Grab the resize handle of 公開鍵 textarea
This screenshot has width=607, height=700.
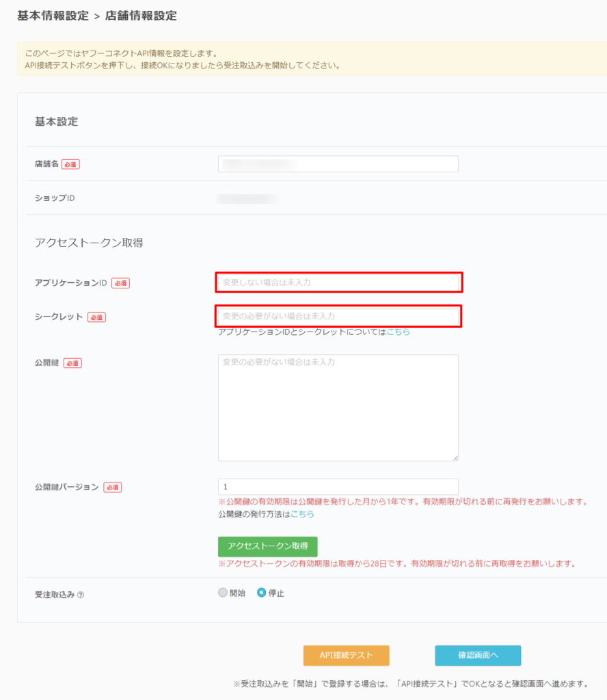pyautogui.click(x=455, y=457)
